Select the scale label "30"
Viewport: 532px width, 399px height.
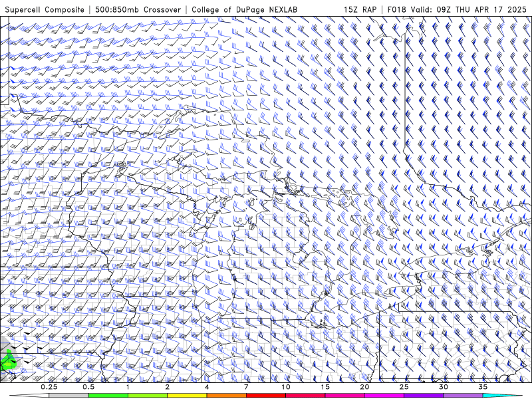(x=443, y=387)
